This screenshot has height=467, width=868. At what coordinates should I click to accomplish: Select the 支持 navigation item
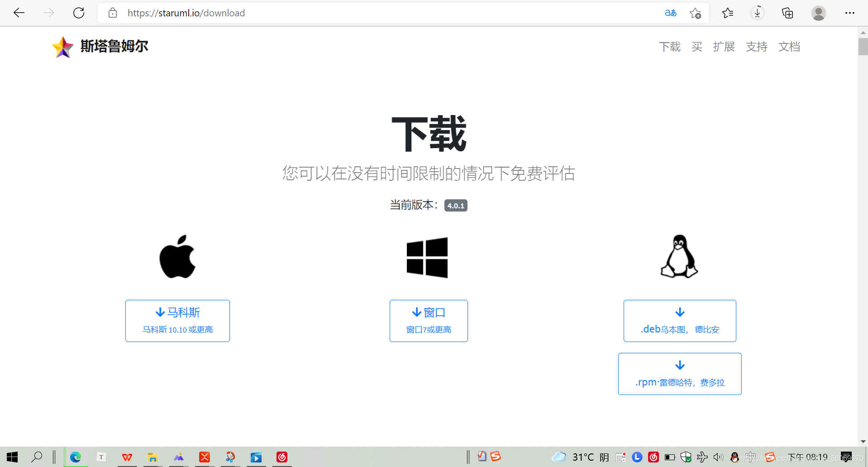tap(757, 47)
